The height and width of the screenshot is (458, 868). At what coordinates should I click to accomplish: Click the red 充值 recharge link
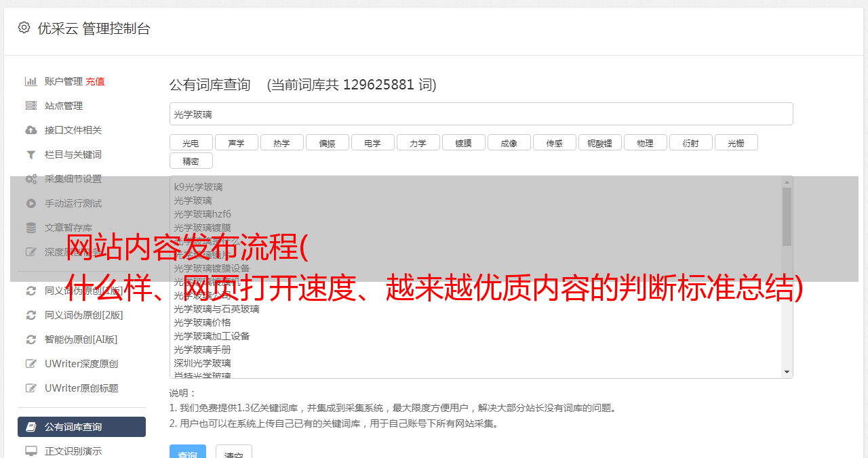tap(95, 81)
